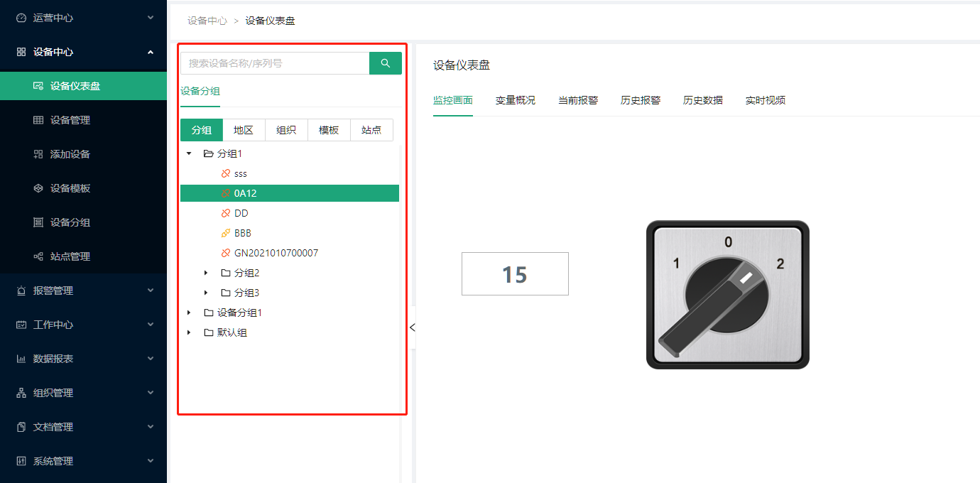Click the panel collapse arrow handle
980x483 pixels.
tap(412, 327)
